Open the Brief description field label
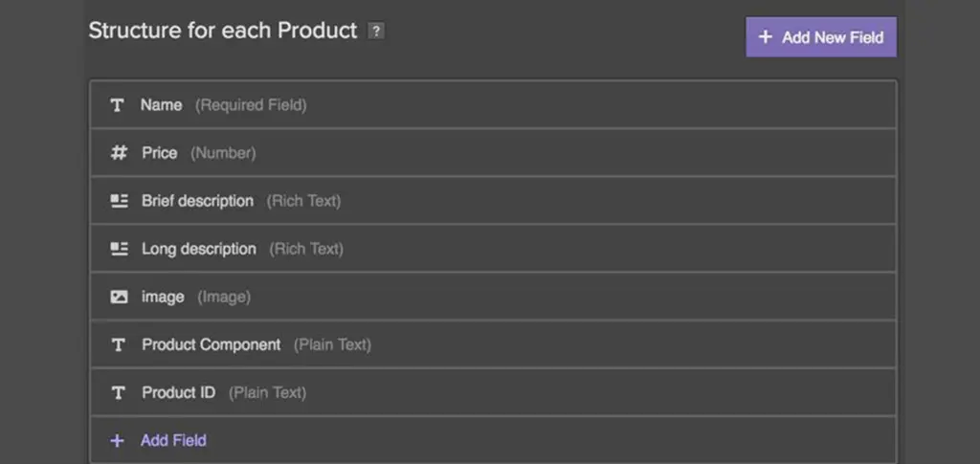The height and width of the screenshot is (464, 980). 197,201
